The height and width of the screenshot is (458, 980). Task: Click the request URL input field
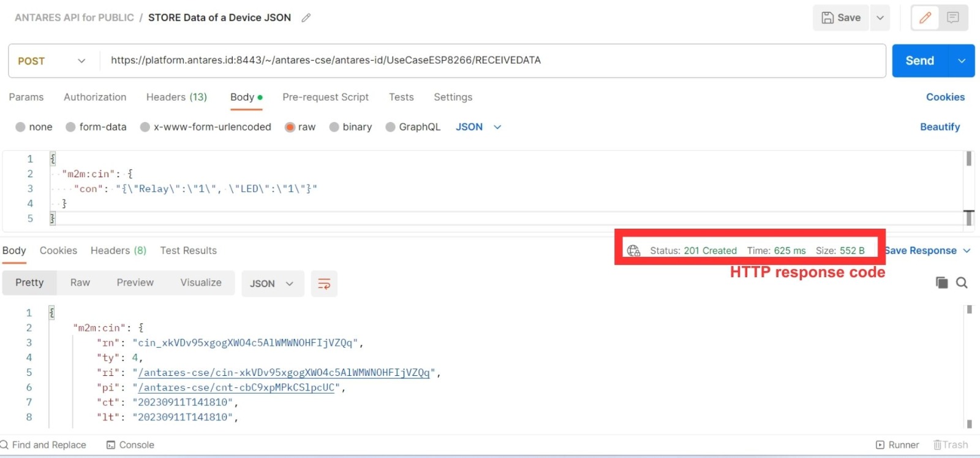[493, 61]
